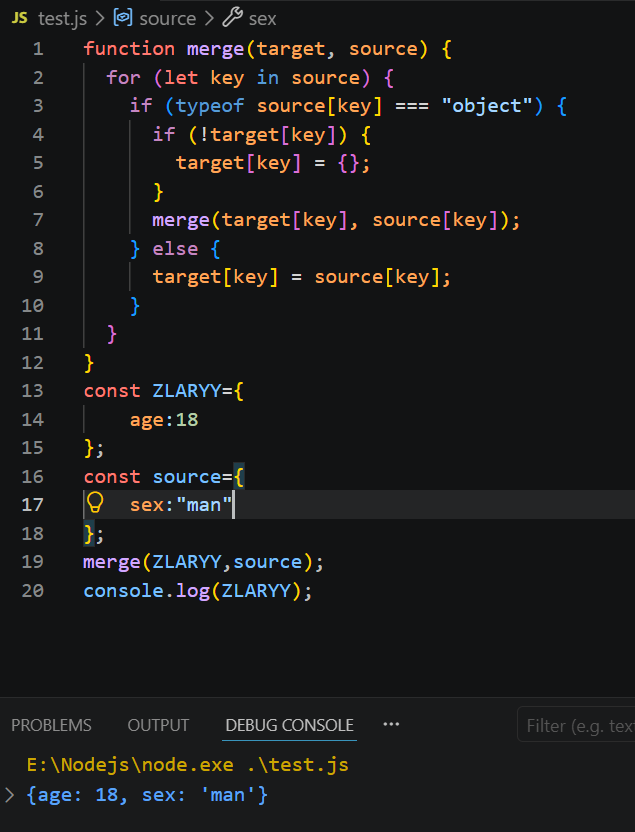Click console on line 20
The image size is (635, 832).
123,591
